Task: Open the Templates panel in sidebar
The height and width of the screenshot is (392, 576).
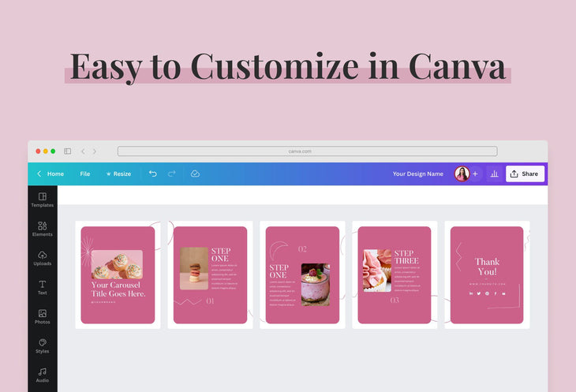Action: tap(43, 200)
